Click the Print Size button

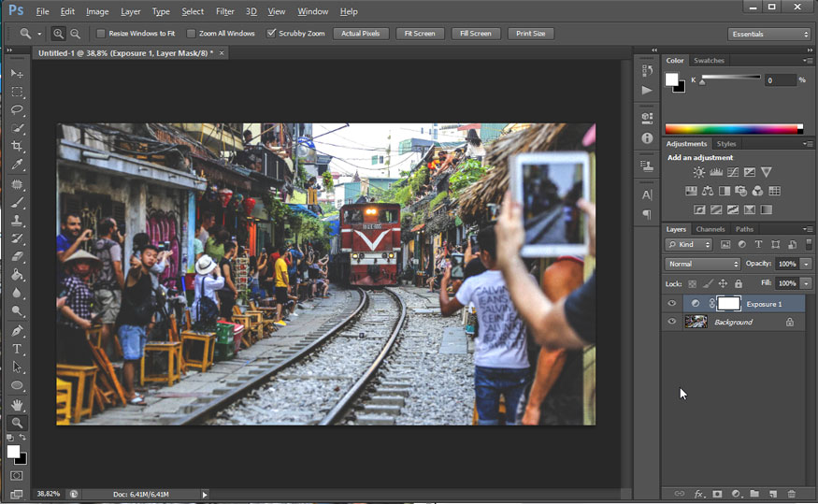[x=531, y=34]
